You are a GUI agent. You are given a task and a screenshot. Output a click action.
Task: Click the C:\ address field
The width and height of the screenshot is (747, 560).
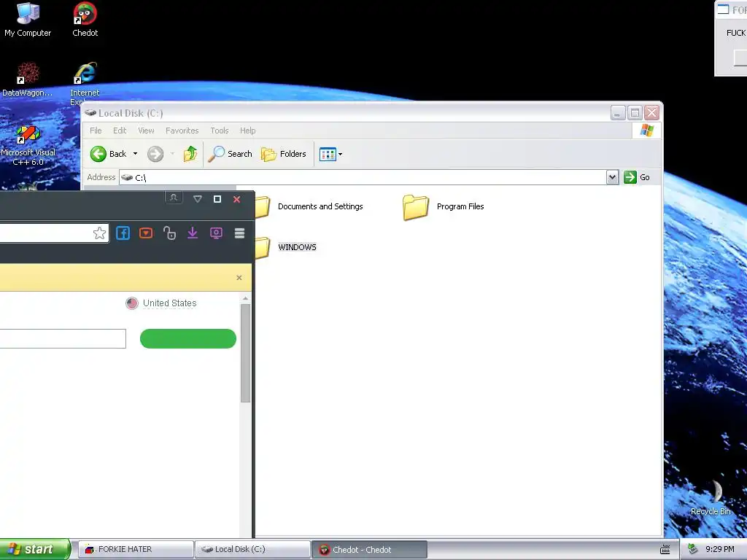(363, 177)
